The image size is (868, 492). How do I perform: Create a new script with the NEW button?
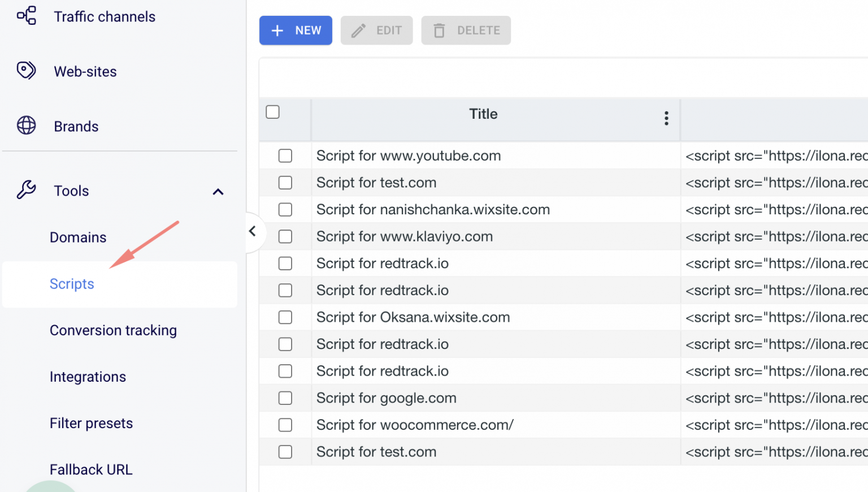(296, 31)
